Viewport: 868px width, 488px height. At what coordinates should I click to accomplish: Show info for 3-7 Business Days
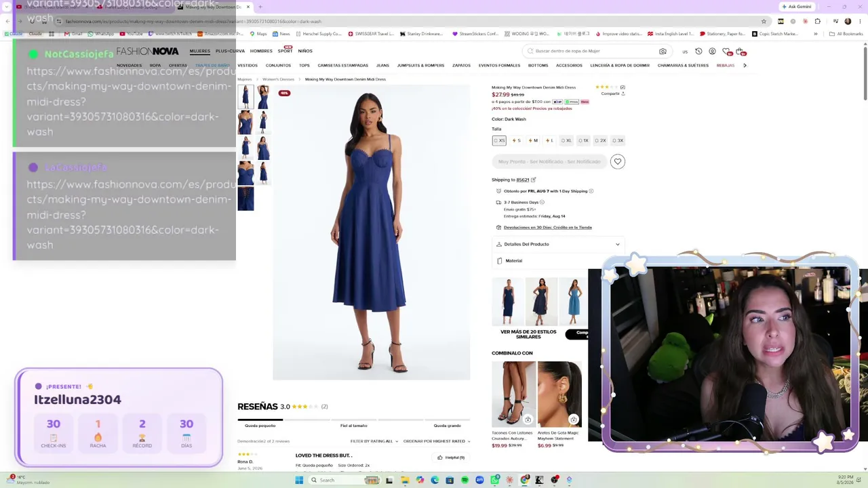pos(542,202)
